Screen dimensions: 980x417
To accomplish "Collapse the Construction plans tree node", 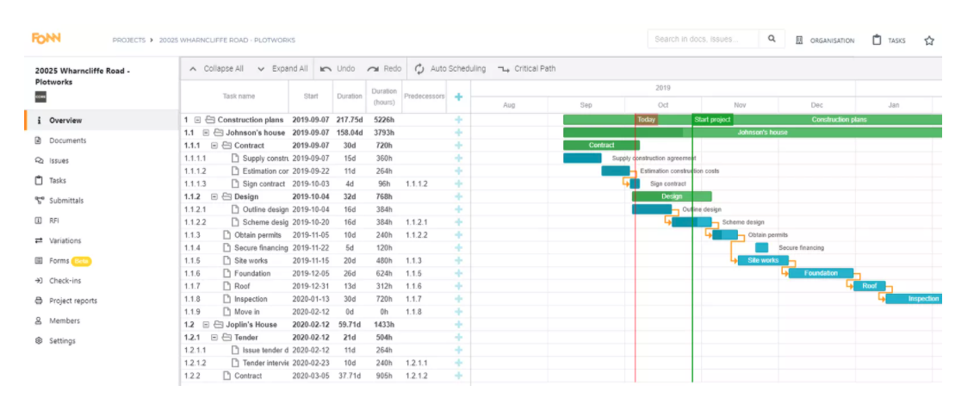I will pos(198,120).
